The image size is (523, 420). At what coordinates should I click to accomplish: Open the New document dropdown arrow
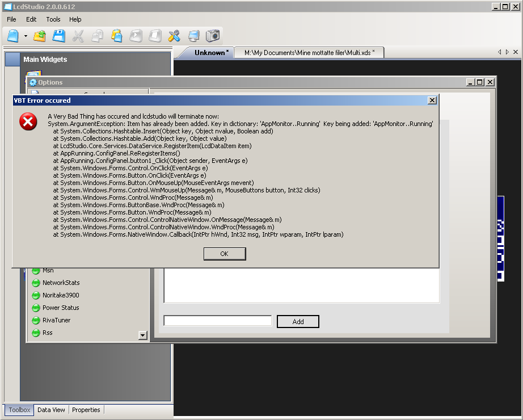point(26,36)
